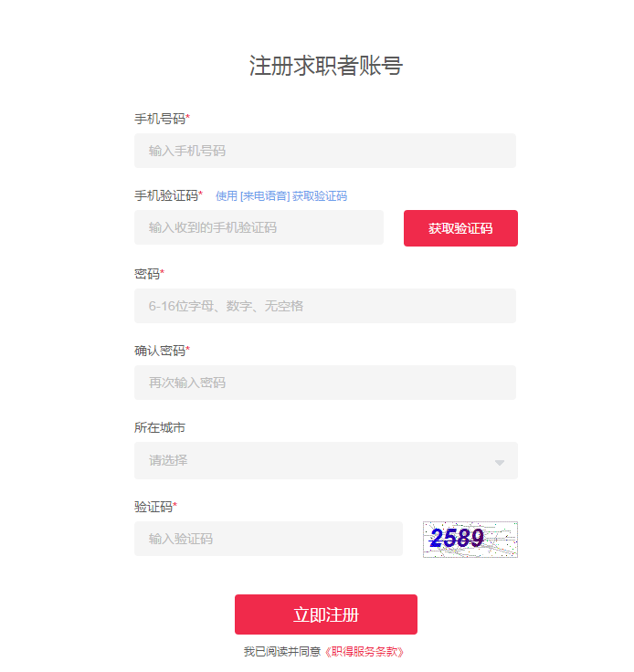Click the 验证码 label above the captcha field
The image size is (634, 672).
point(153,507)
